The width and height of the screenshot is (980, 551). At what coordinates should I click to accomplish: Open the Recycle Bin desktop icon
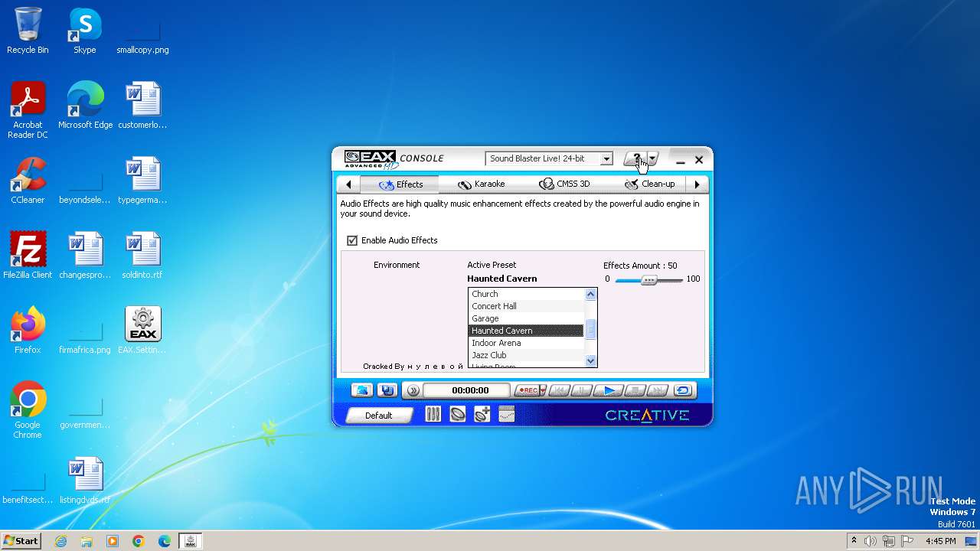[28, 31]
